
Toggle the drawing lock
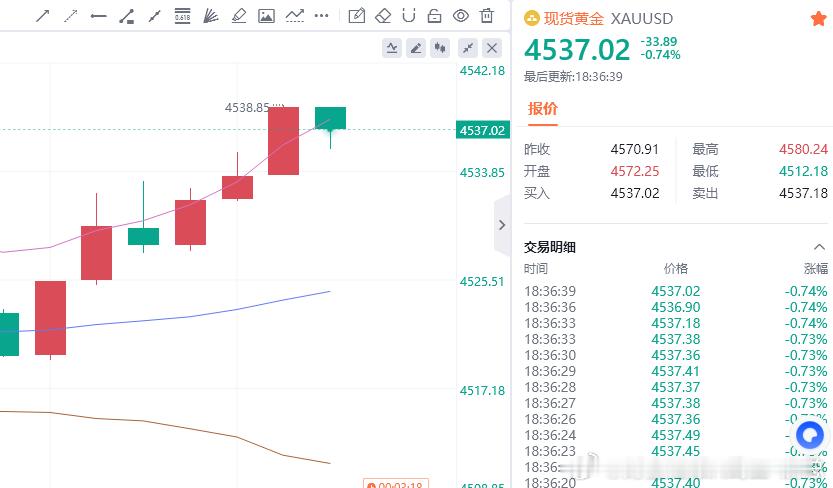coord(435,16)
